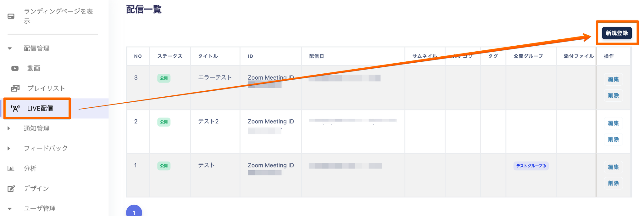
Task: Click 編集 for the テスト row
Action: 613,167
